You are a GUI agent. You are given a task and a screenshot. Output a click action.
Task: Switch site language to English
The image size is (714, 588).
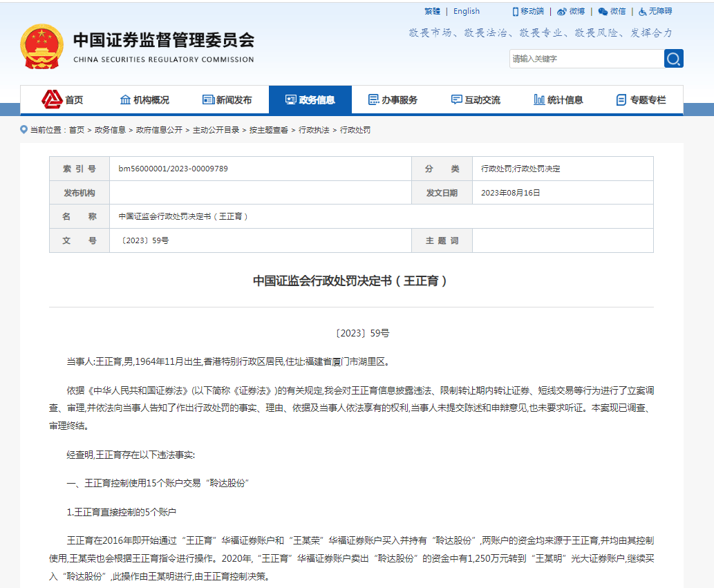[x=467, y=12]
